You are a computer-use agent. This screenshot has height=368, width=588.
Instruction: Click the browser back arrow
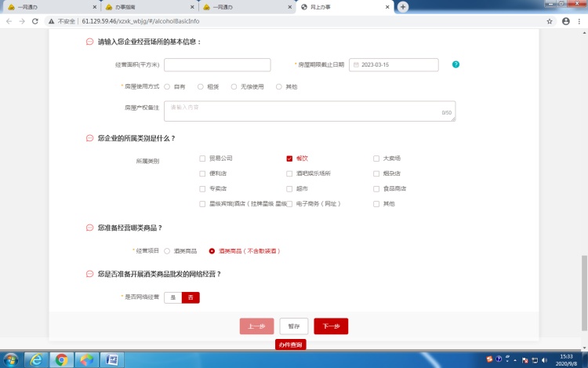(9, 21)
